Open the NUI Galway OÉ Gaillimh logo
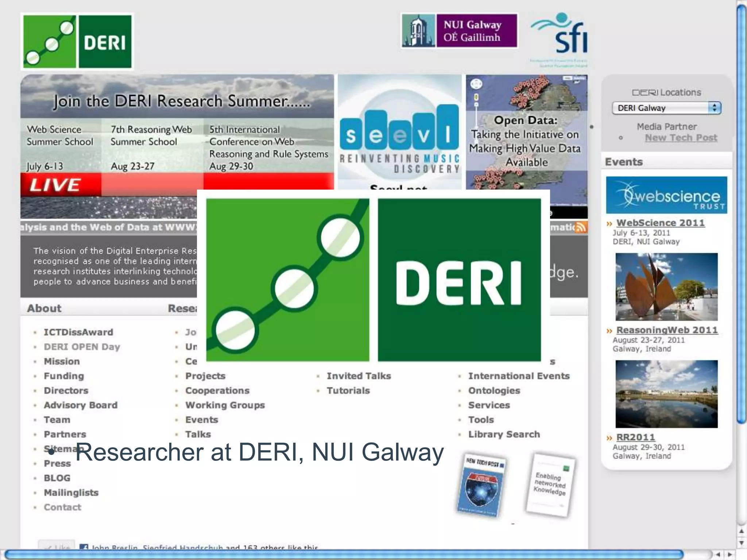747x560 pixels. click(x=459, y=31)
